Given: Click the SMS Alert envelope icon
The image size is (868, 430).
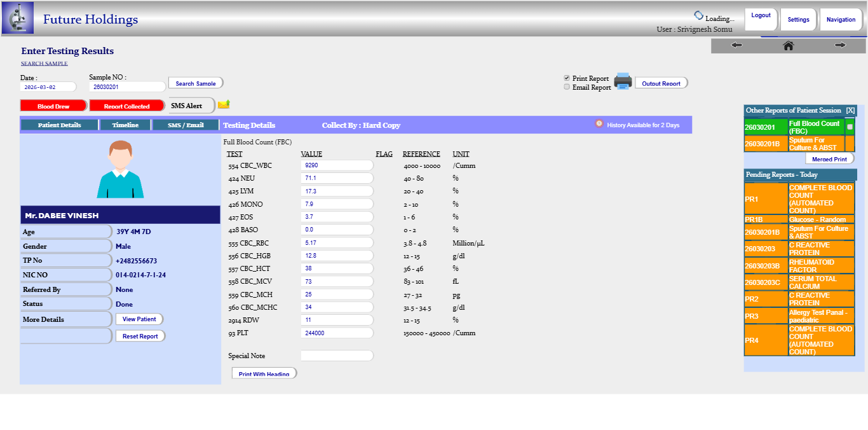Looking at the screenshot, I should (224, 105).
